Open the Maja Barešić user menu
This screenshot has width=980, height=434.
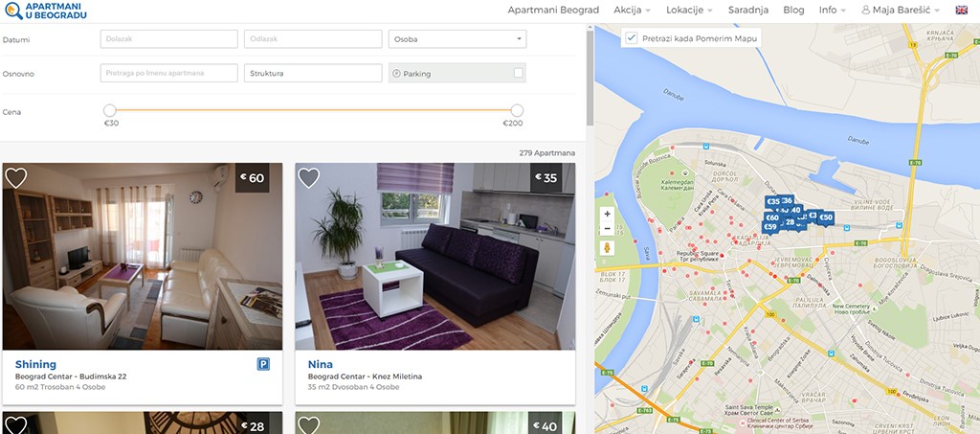point(892,10)
